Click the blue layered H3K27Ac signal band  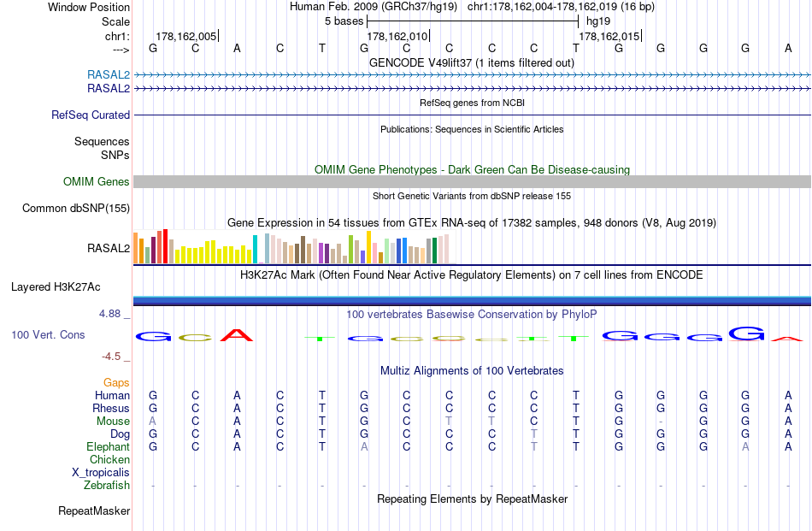click(x=473, y=301)
